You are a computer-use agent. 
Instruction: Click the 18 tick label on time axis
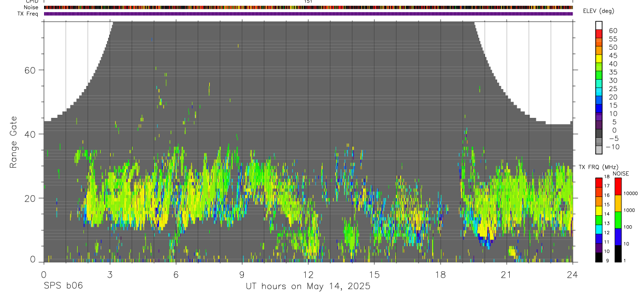click(x=441, y=274)
